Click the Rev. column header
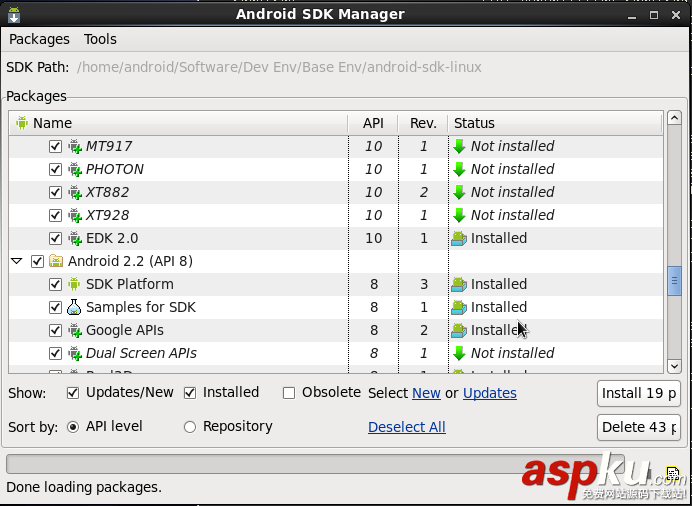Viewport: 692px width, 506px height. point(423,123)
